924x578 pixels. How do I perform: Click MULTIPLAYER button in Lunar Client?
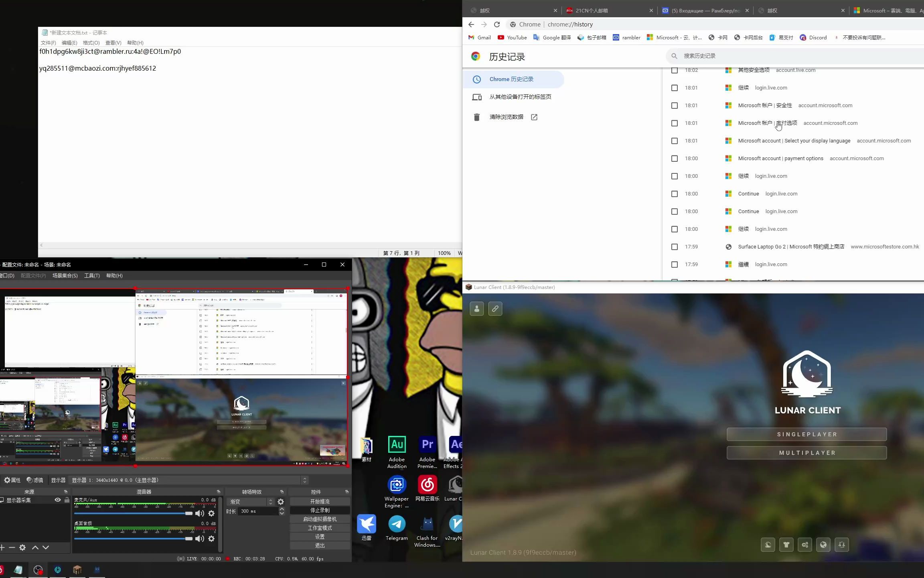[x=808, y=453]
